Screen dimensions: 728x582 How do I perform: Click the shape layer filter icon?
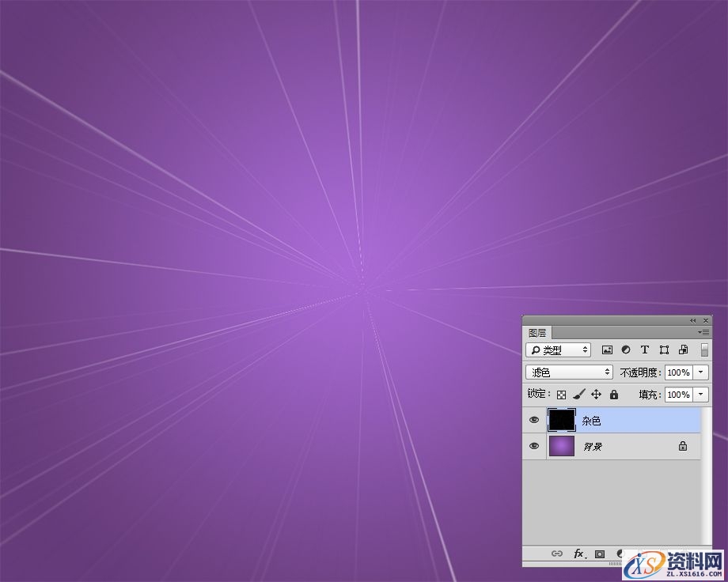(664, 350)
